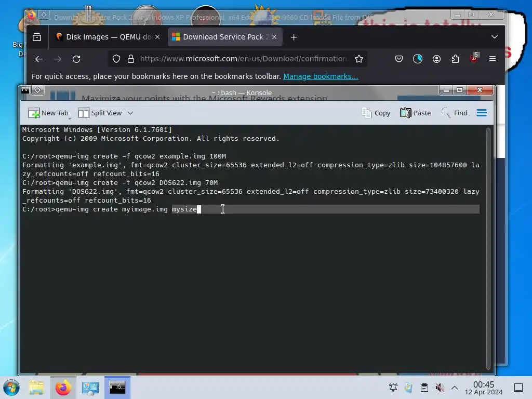Open system settings taskbar icon

pos(90,388)
